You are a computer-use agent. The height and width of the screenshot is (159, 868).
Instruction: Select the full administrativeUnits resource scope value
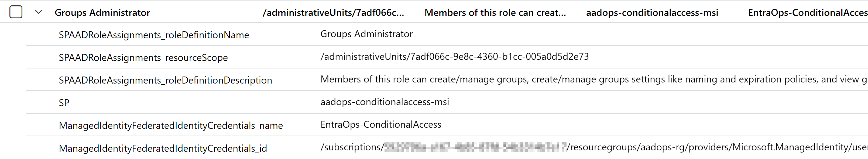point(455,57)
